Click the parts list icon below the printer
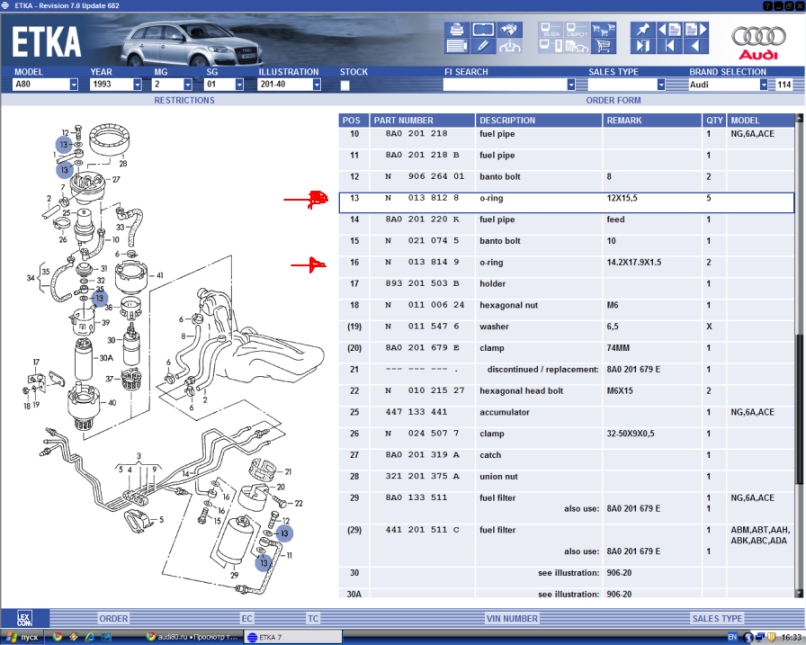Viewport: 806px width, 645px height. click(456, 46)
